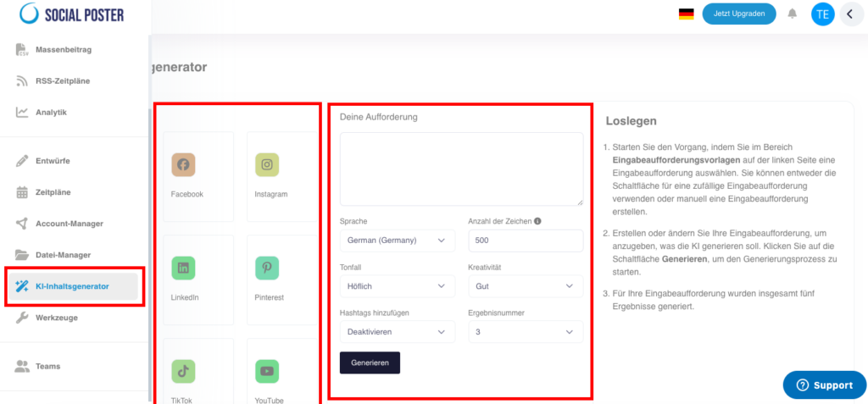
Task: Click the Deine Aufforderung text area
Action: (x=461, y=169)
